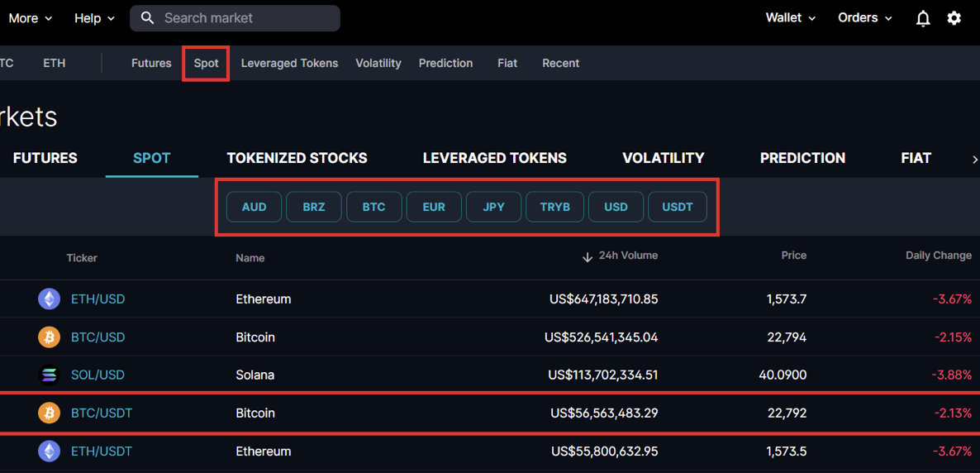The width and height of the screenshot is (980, 473).
Task: Click the volume US$113,702,334.51
Action: point(603,375)
